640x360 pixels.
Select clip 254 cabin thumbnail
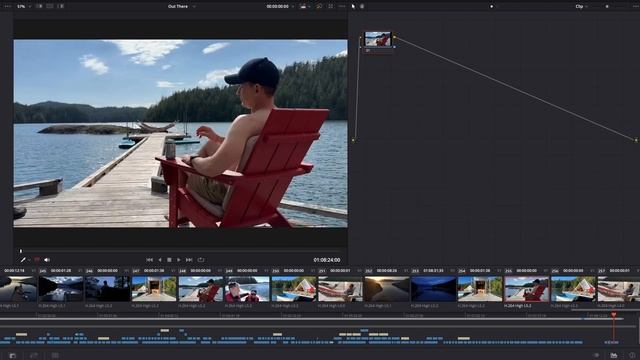pos(480,289)
